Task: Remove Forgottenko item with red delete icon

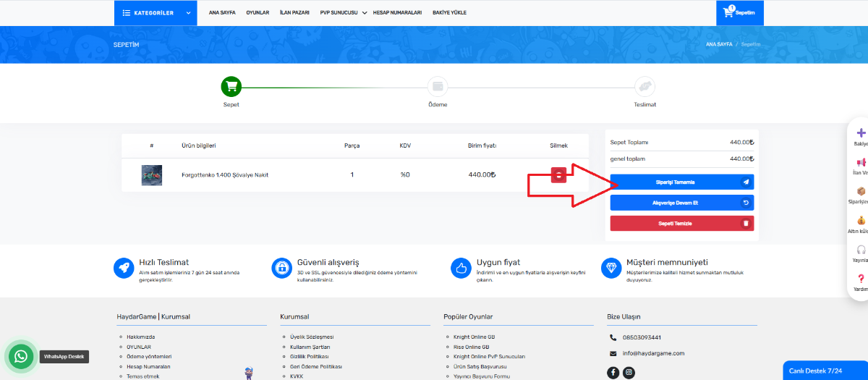Action: click(x=558, y=175)
